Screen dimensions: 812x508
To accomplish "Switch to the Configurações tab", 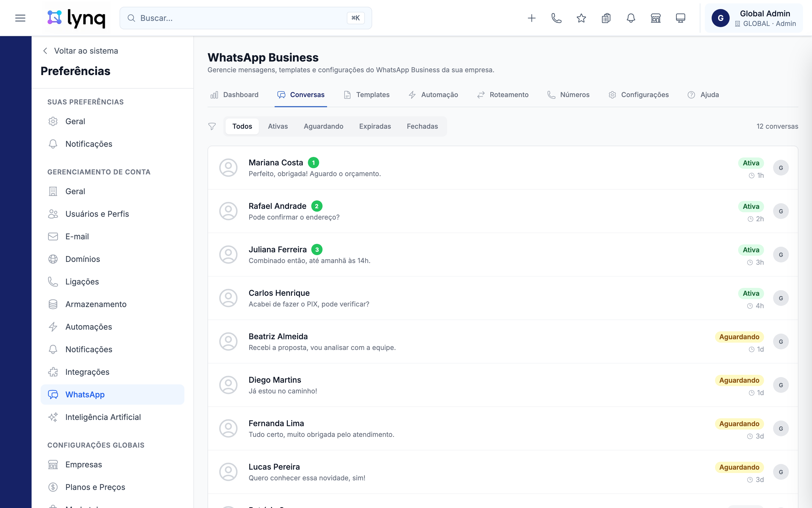I will tap(639, 95).
